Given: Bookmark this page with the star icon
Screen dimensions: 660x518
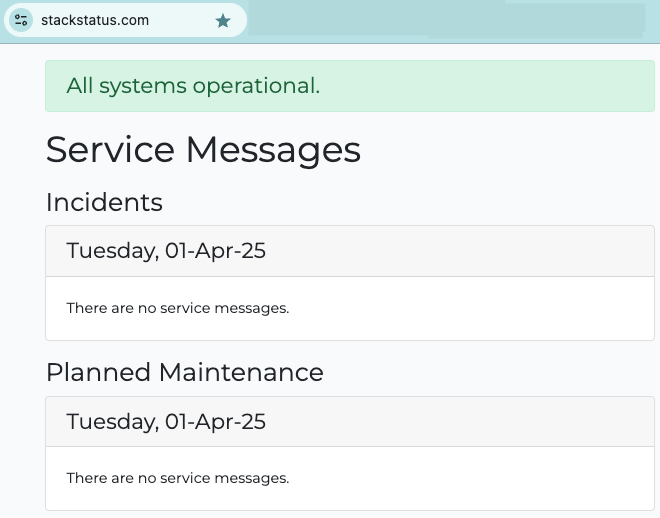Looking at the screenshot, I should click(x=223, y=20).
